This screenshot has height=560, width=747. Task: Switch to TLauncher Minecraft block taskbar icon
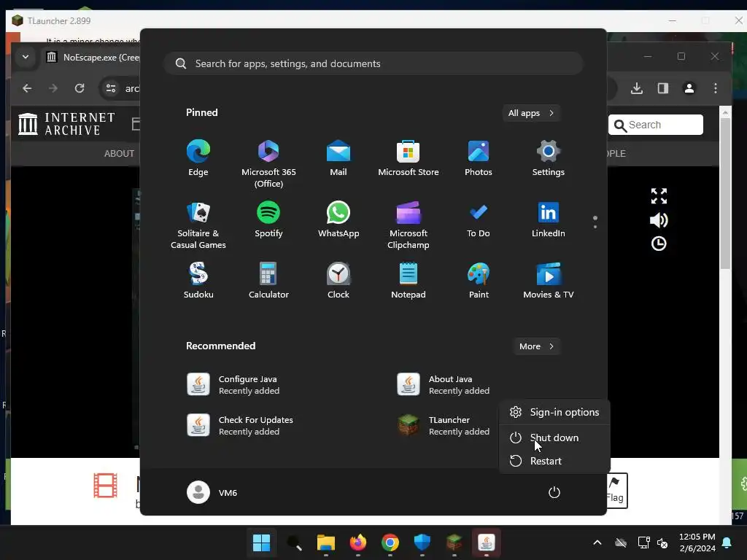454,542
